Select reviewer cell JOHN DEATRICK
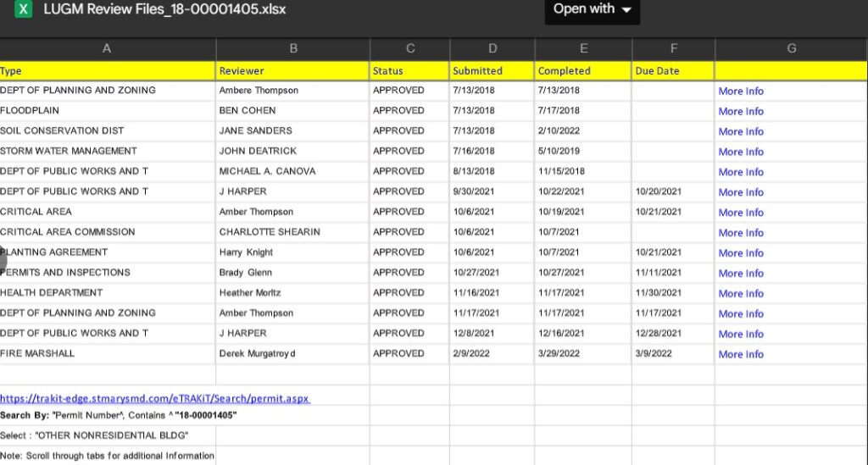Image resolution: width=868 pixels, height=465 pixels. [292, 151]
